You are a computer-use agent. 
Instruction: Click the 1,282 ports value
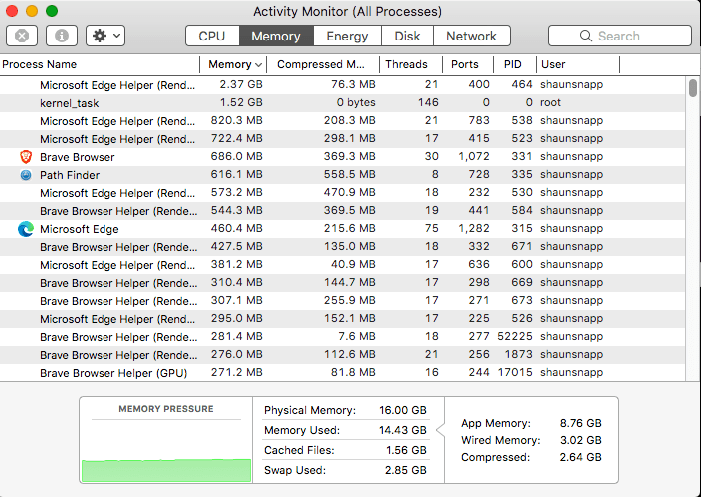coord(474,228)
